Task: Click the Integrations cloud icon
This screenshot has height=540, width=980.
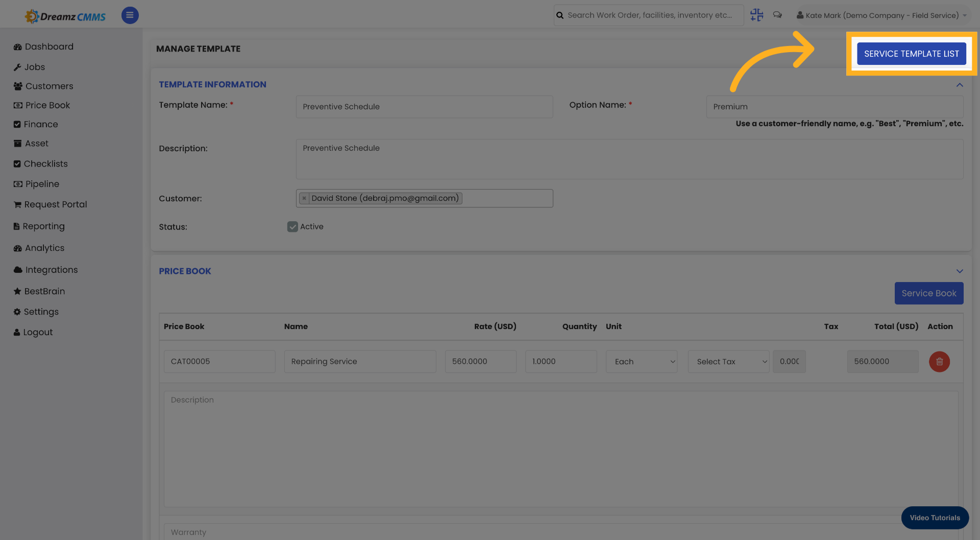Action: (x=18, y=269)
